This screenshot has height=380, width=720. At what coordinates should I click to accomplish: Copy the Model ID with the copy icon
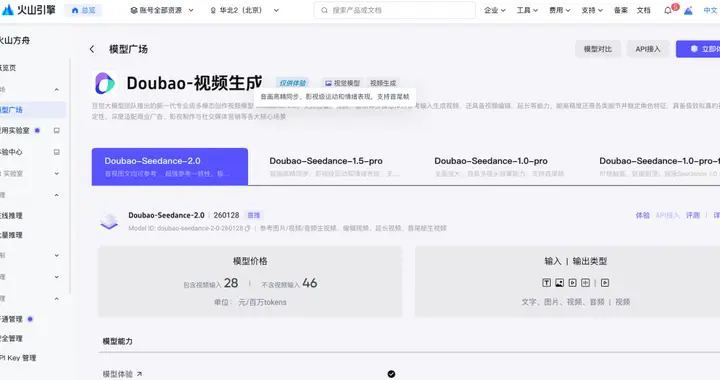click(248, 228)
